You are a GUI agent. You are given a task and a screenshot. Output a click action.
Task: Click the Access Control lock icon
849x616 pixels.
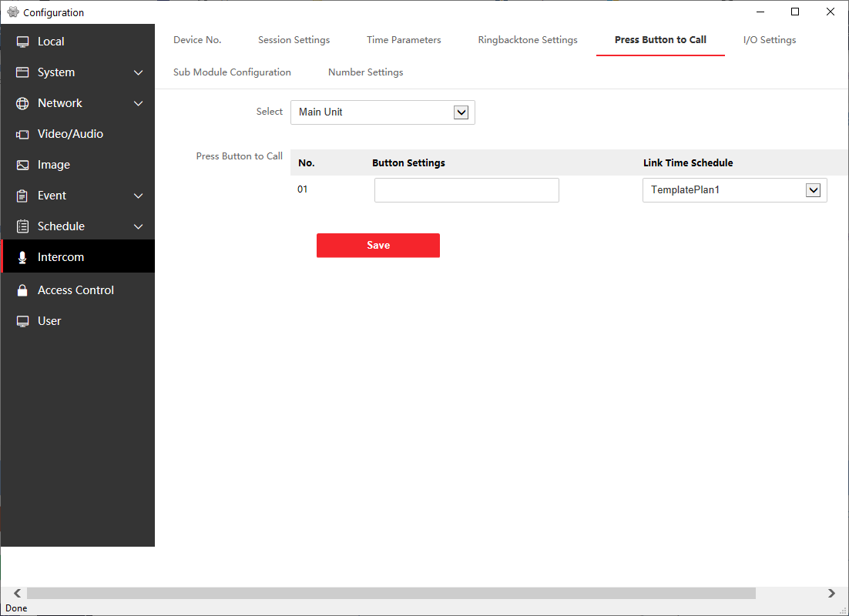point(22,290)
